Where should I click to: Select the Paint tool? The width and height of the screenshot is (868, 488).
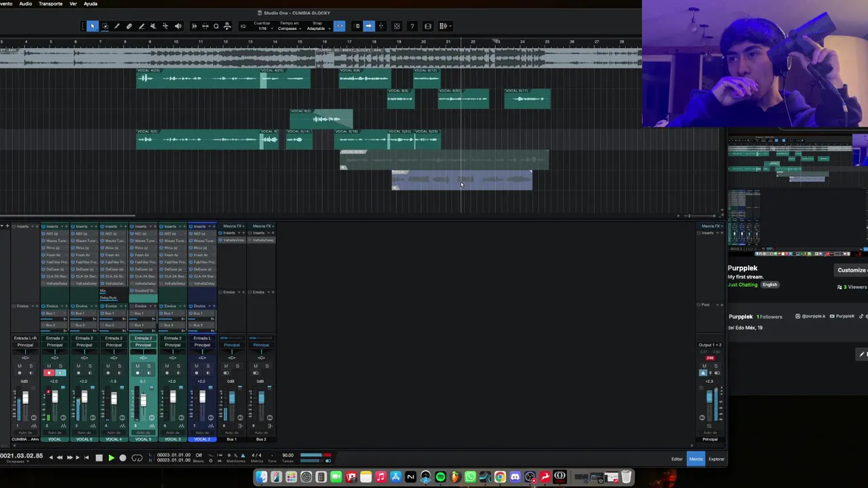(142, 26)
